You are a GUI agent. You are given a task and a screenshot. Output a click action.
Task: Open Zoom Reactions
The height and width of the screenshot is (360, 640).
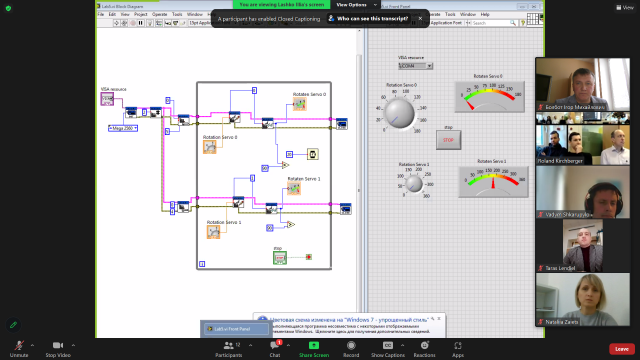point(424,349)
